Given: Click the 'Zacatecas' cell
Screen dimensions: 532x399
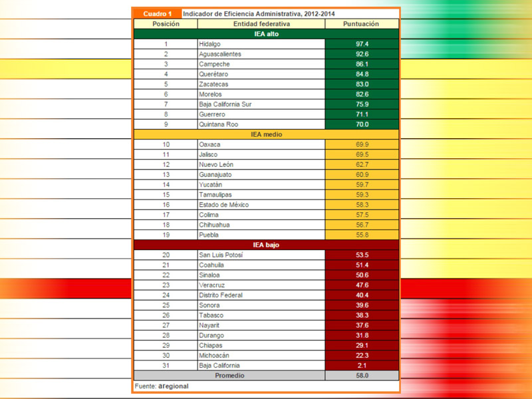Looking at the screenshot, I should pyautogui.click(x=261, y=84).
